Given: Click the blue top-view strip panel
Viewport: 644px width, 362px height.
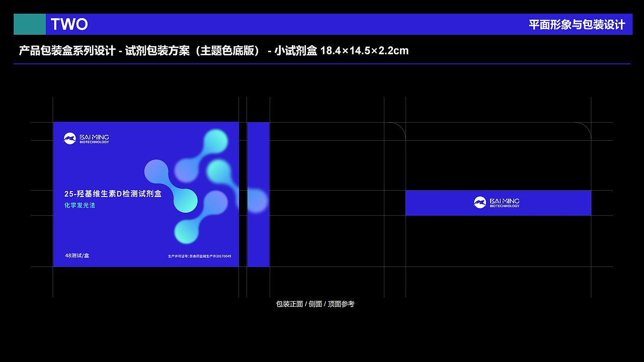Looking at the screenshot, I should [x=498, y=203].
